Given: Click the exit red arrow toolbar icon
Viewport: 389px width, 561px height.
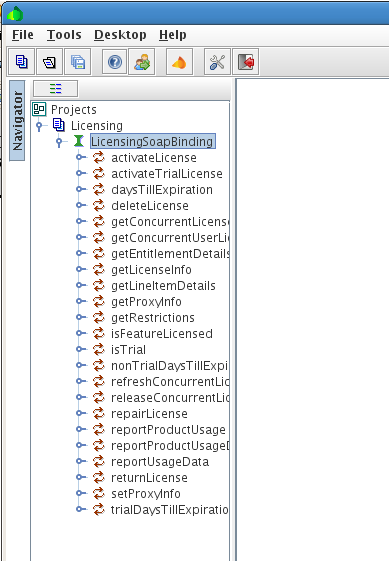Looking at the screenshot, I should click(245, 62).
